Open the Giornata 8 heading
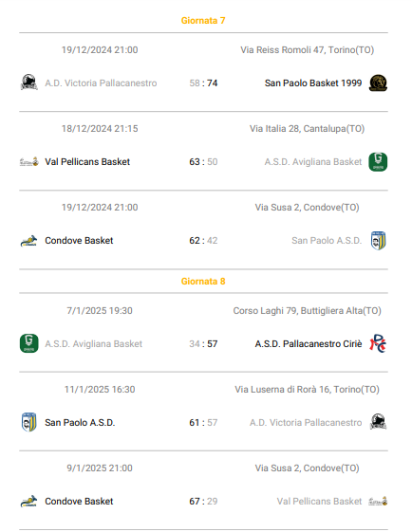Image resolution: width=412 pixels, height=532 pixels. coord(203,282)
